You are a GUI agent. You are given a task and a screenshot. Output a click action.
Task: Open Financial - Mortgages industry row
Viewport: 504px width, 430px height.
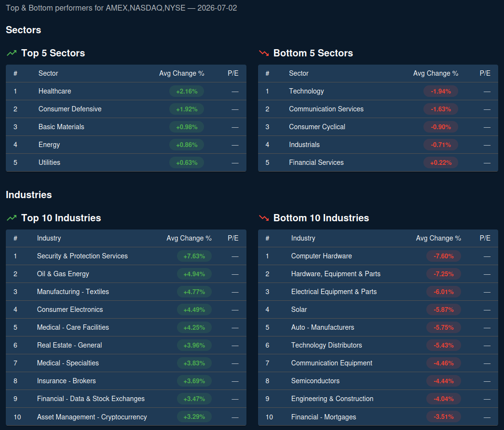pos(378,417)
